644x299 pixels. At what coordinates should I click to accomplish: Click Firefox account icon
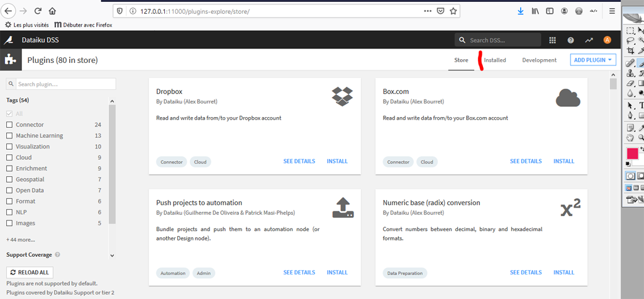[x=564, y=11]
